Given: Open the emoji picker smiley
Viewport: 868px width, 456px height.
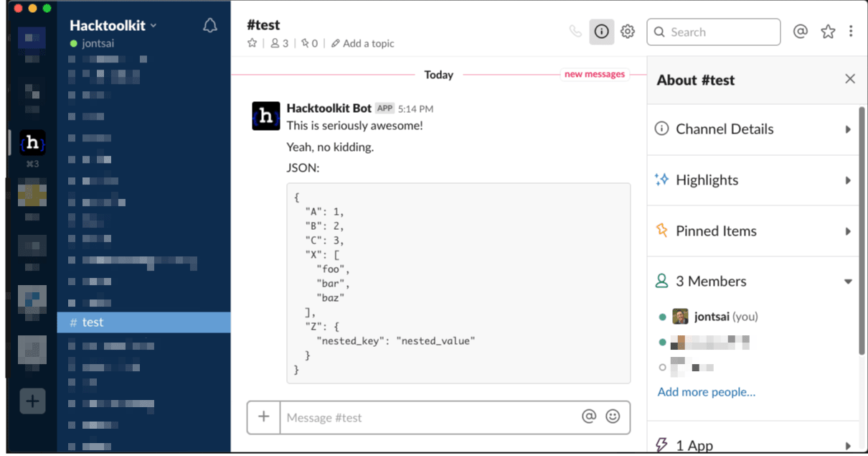Looking at the screenshot, I should click(x=613, y=417).
